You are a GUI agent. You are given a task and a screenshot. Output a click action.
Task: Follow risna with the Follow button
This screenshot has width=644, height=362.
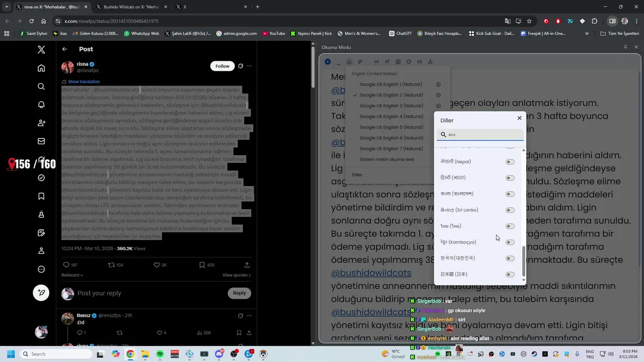[x=222, y=66]
